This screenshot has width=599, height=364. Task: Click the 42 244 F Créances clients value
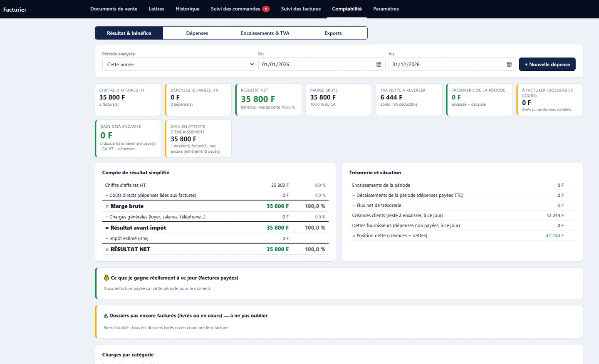555,215
